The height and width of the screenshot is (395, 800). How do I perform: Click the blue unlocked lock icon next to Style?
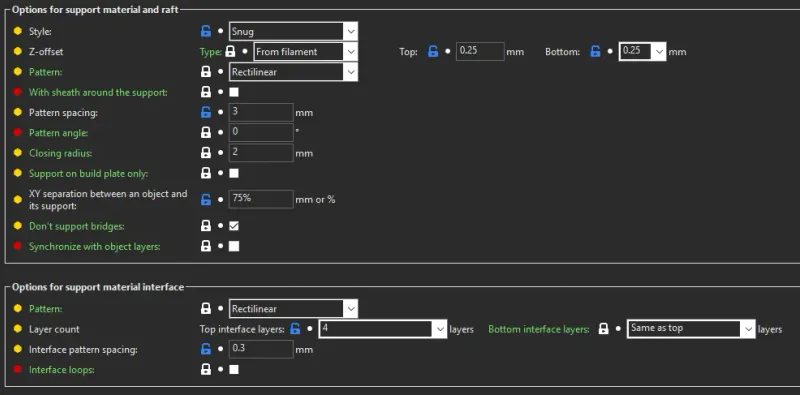tap(206, 31)
